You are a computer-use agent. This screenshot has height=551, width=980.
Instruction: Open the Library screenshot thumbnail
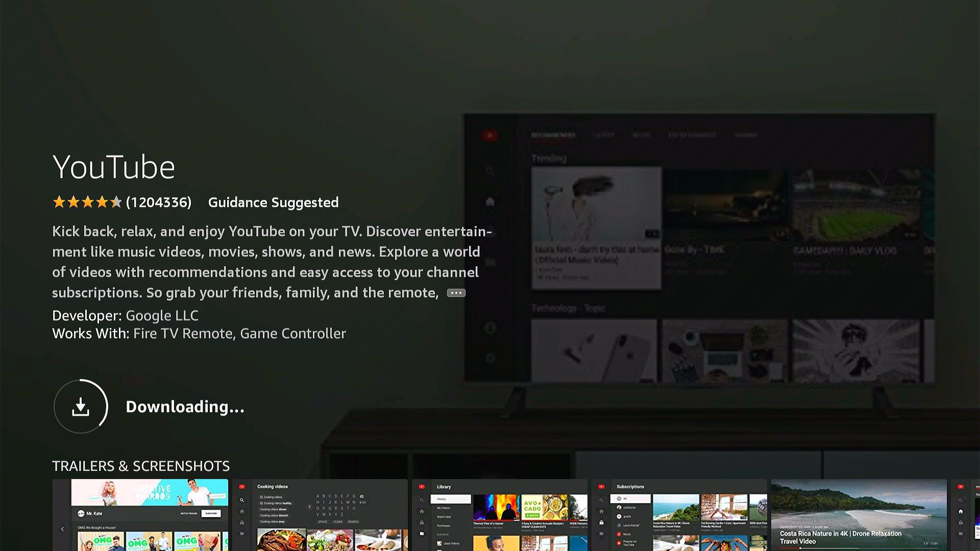tap(500, 515)
